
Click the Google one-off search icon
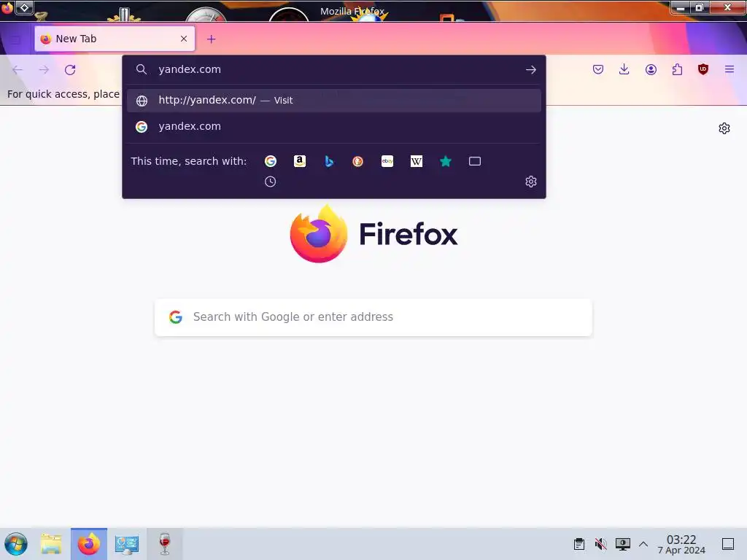[x=270, y=161]
